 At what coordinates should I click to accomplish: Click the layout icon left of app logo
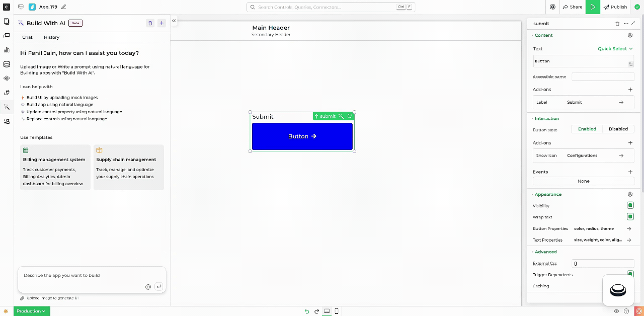click(21, 7)
